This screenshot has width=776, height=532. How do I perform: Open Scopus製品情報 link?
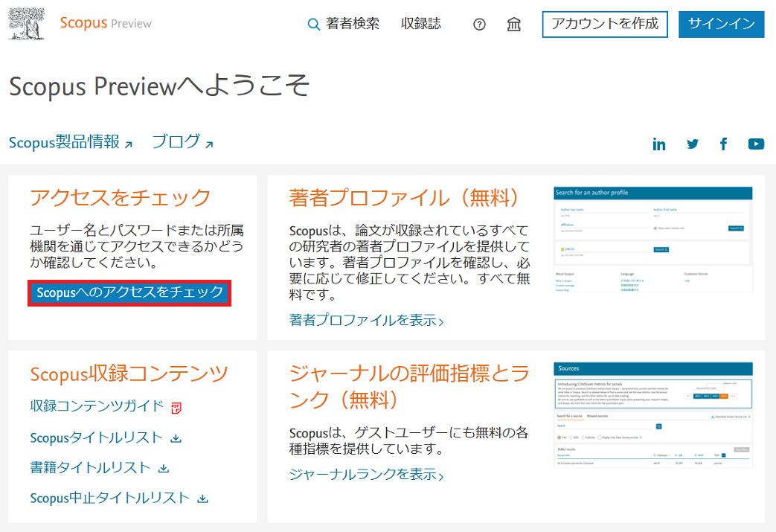(64, 142)
